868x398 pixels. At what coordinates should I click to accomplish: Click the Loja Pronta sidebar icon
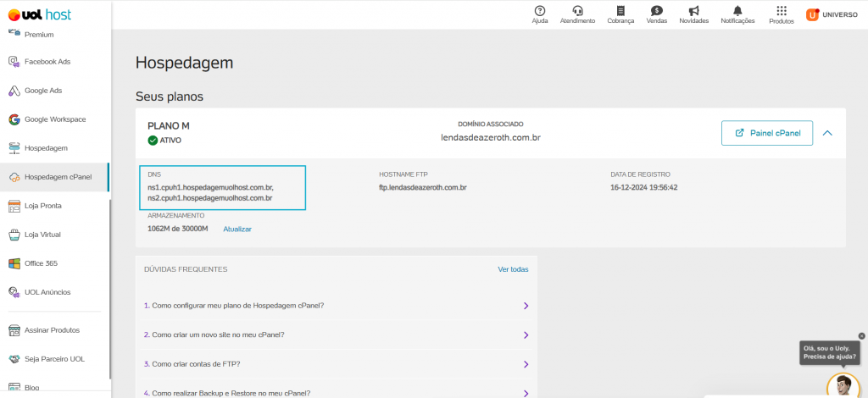click(14, 206)
